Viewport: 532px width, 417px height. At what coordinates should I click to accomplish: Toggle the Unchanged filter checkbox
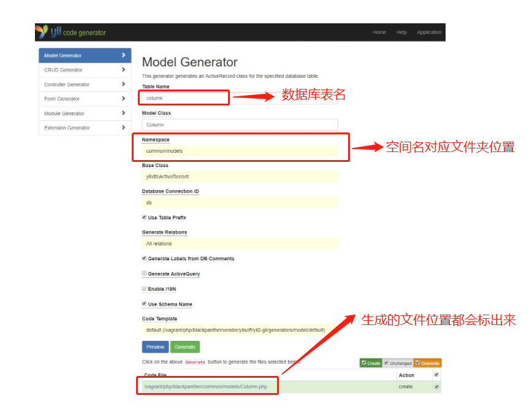point(386,362)
